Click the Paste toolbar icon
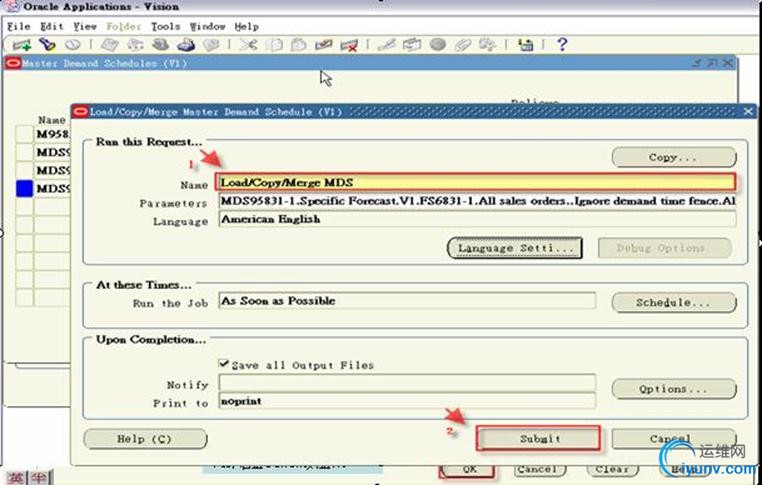 (x=298, y=45)
